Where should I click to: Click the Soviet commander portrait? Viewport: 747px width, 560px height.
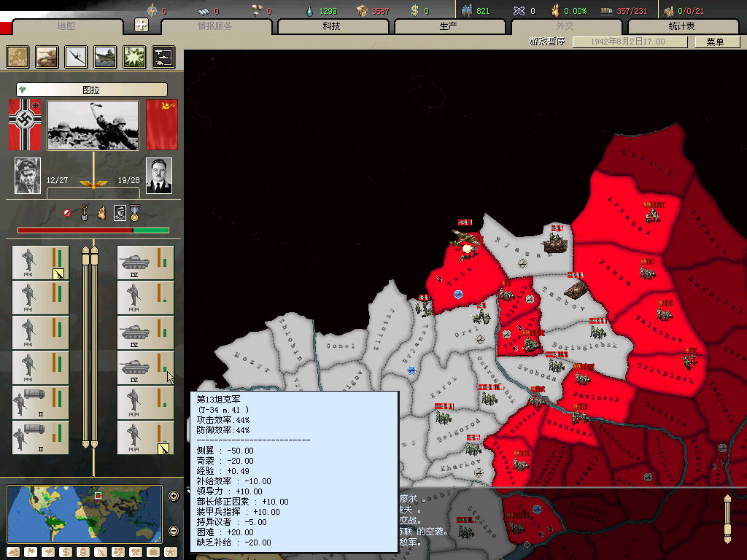tap(159, 176)
